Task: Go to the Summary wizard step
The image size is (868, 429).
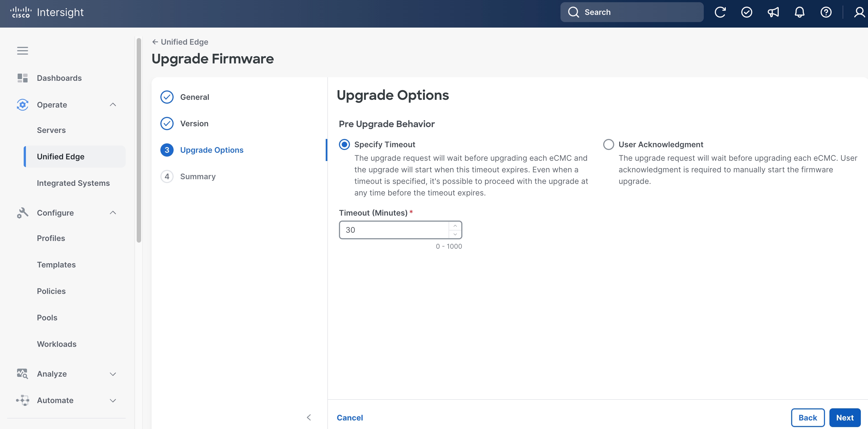Action: click(198, 176)
